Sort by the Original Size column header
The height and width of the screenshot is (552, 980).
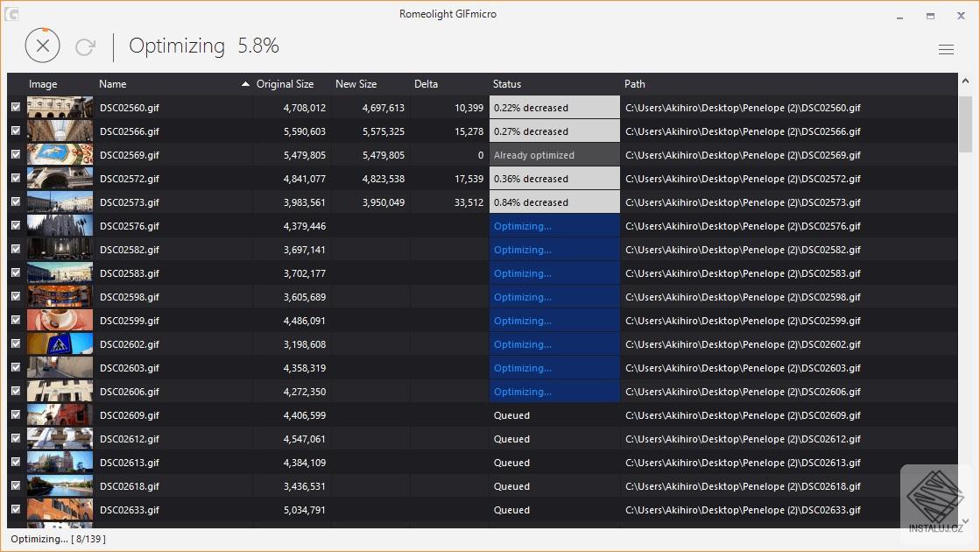point(285,84)
